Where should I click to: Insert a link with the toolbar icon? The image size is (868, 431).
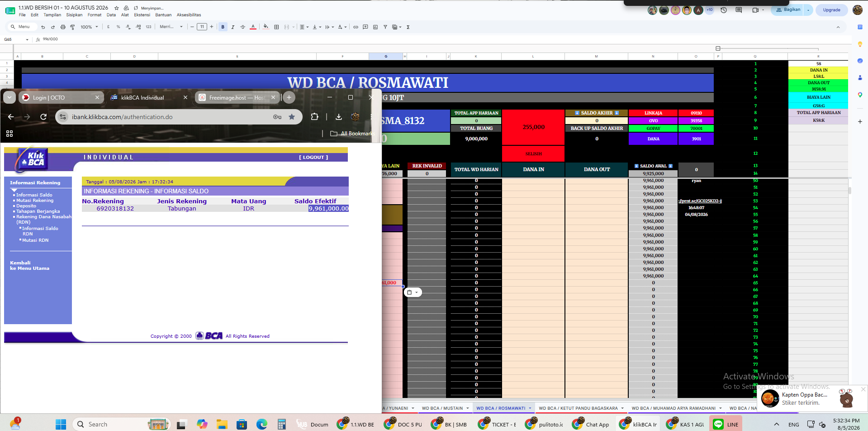click(356, 27)
